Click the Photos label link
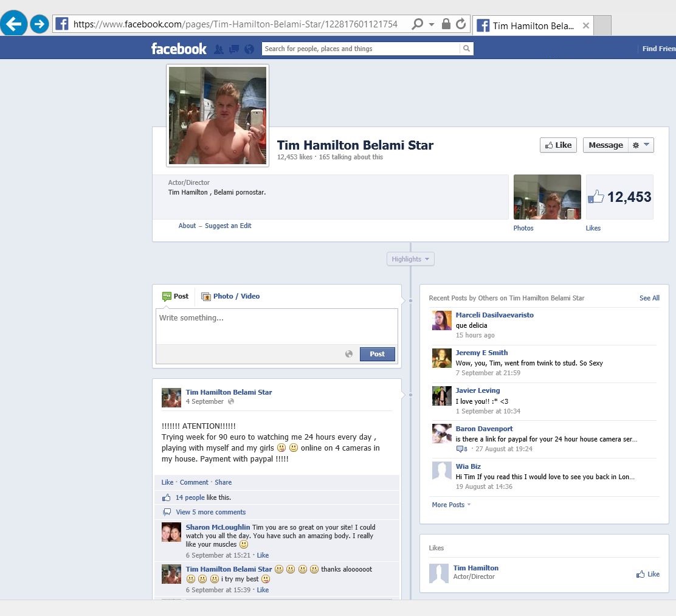This screenshot has height=616, width=676. point(523,228)
